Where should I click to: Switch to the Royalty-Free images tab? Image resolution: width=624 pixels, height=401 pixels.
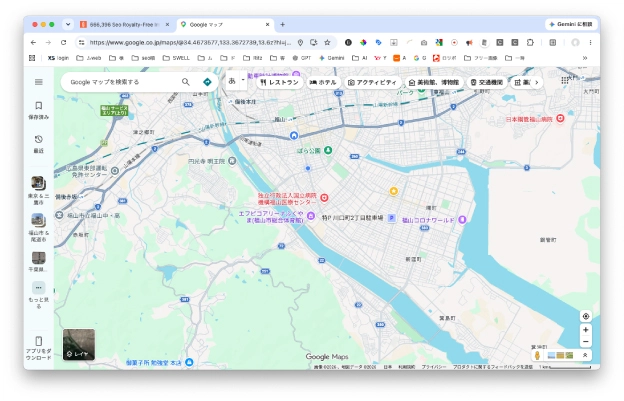coord(125,24)
